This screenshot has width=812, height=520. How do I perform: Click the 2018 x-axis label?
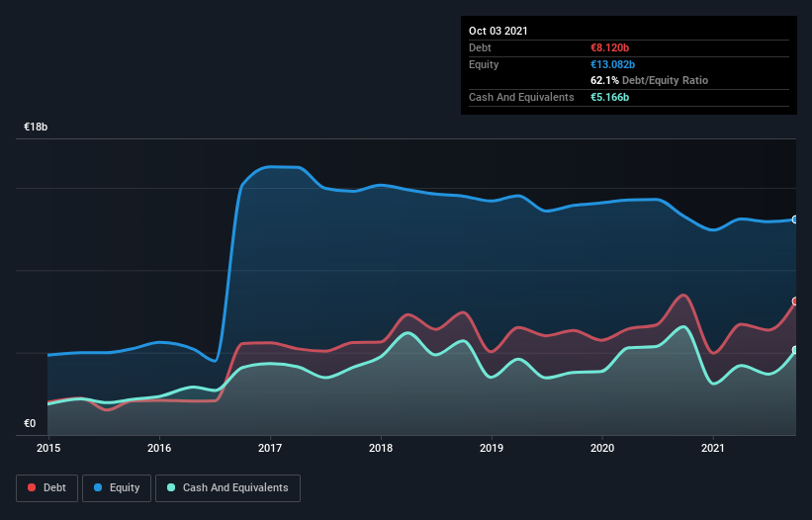381,448
